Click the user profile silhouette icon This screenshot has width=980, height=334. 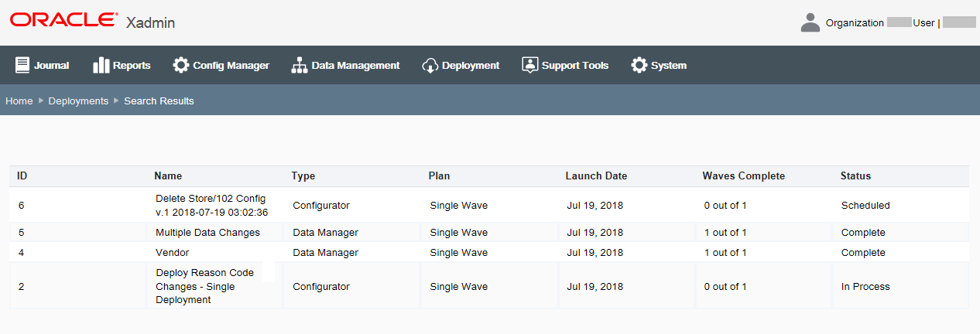[x=810, y=22]
